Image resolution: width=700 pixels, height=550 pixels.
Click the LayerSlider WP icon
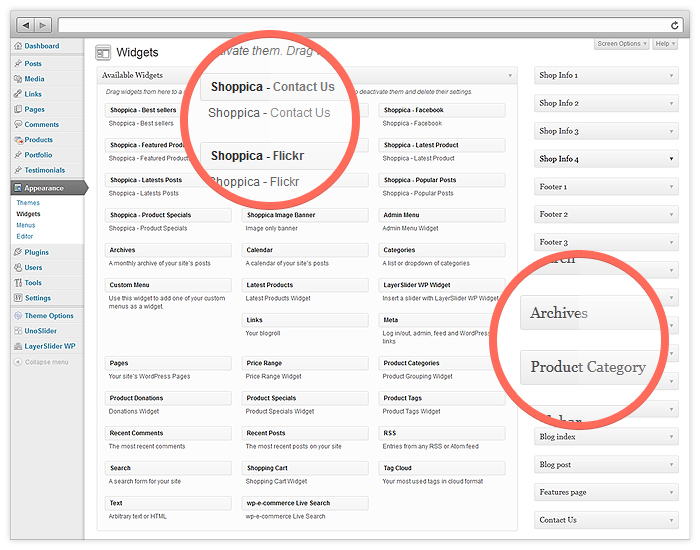(18, 346)
